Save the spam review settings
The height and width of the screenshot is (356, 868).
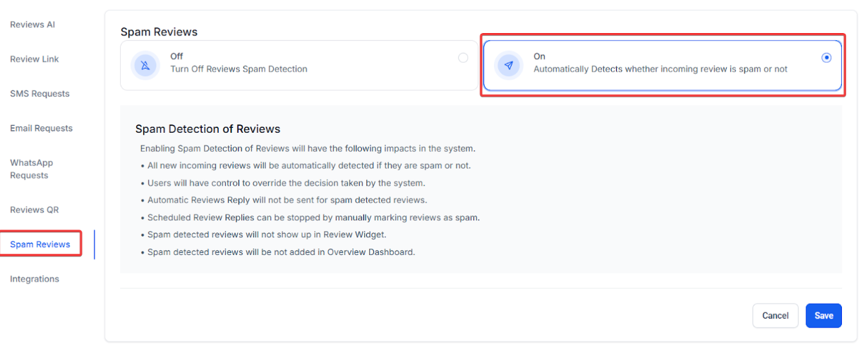[x=824, y=316]
